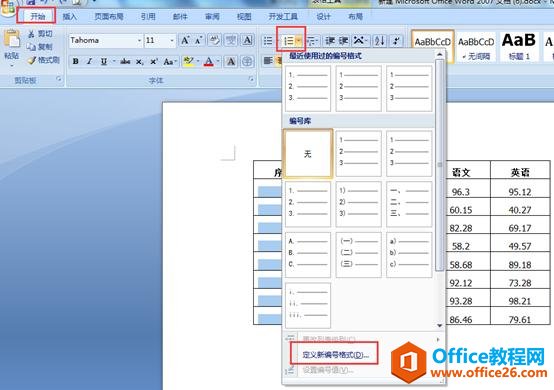Click the Shrink Font icon

199,41
